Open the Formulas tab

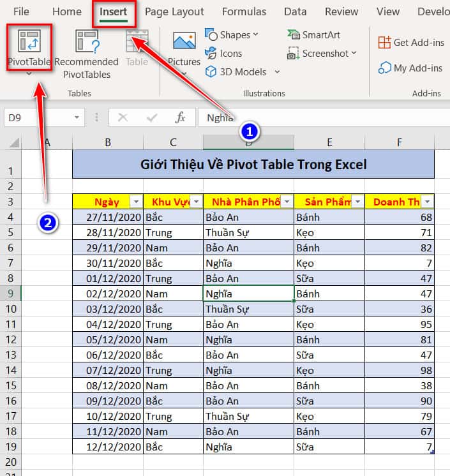(244, 12)
